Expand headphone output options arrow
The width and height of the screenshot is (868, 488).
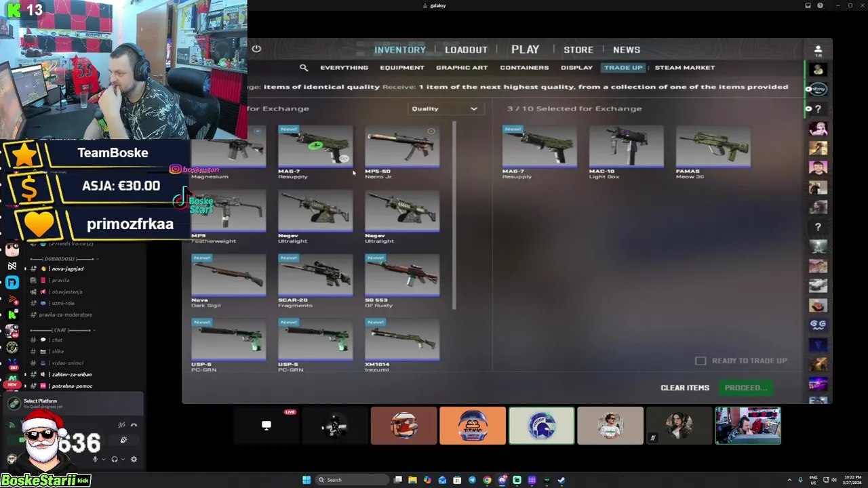122,459
